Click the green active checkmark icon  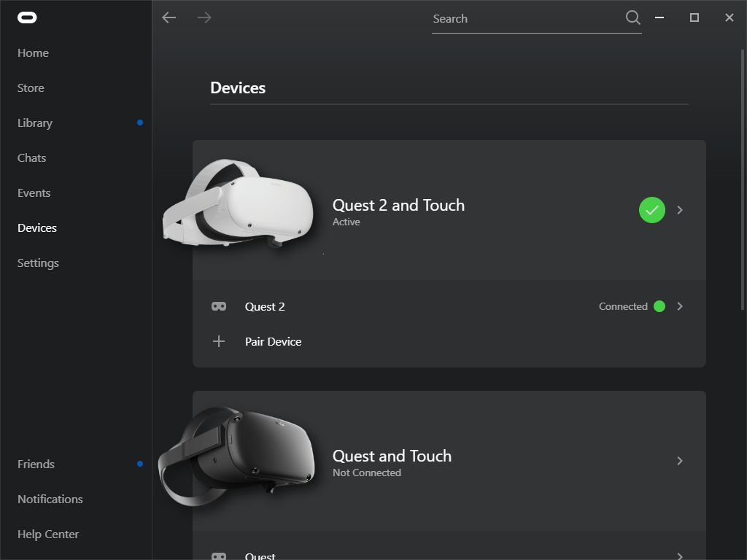click(651, 210)
